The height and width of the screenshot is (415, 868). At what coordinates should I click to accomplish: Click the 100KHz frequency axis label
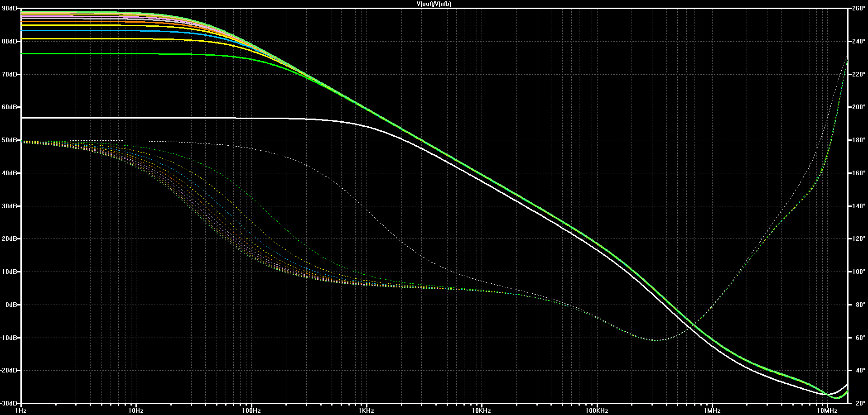(x=597, y=411)
